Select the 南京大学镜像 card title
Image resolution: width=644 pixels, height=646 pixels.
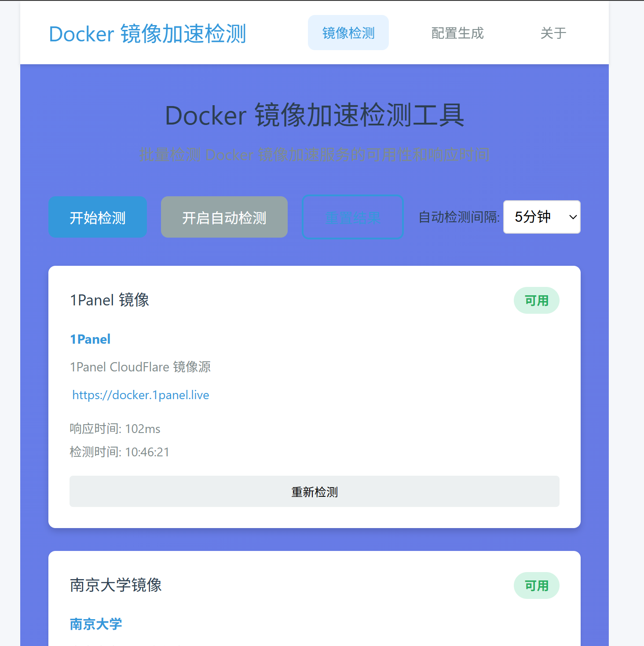point(116,585)
